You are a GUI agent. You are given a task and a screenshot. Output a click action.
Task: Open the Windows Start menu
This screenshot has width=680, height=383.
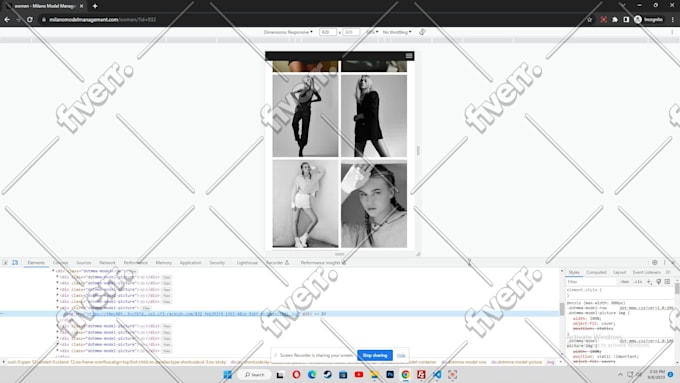tap(227, 375)
